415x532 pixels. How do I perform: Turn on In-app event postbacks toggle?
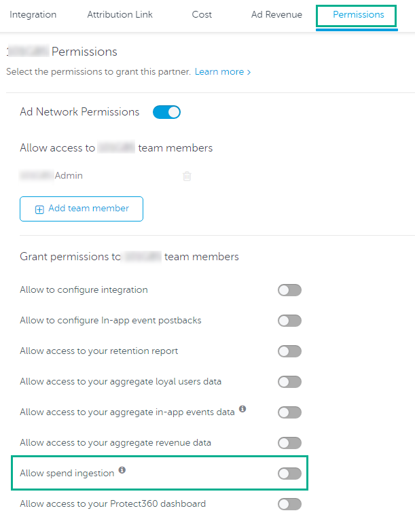coord(289,321)
